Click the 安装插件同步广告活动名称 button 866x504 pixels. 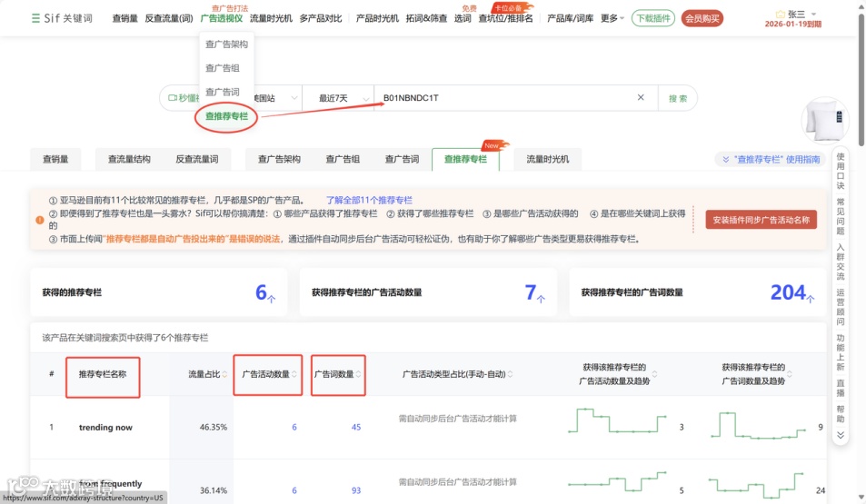point(761,220)
